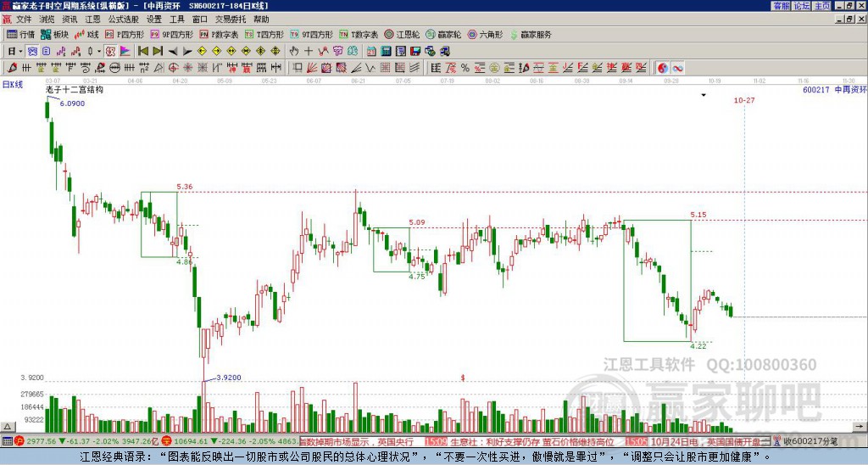The image size is (868, 465).
Task: Click the 600217 中再资环 stock label
Action: [835, 89]
